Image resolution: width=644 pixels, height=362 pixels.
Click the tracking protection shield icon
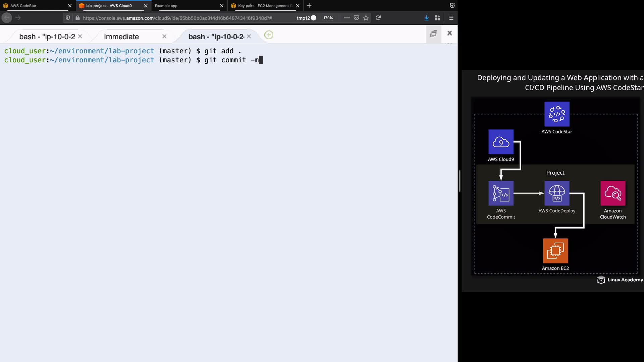click(x=68, y=18)
